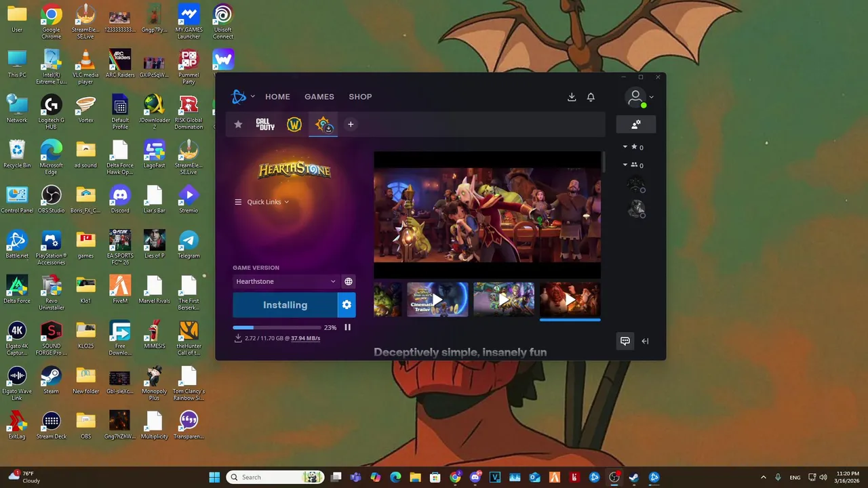Click the add friend / social settings button
This screenshot has width=868, height=488.
coord(636,125)
